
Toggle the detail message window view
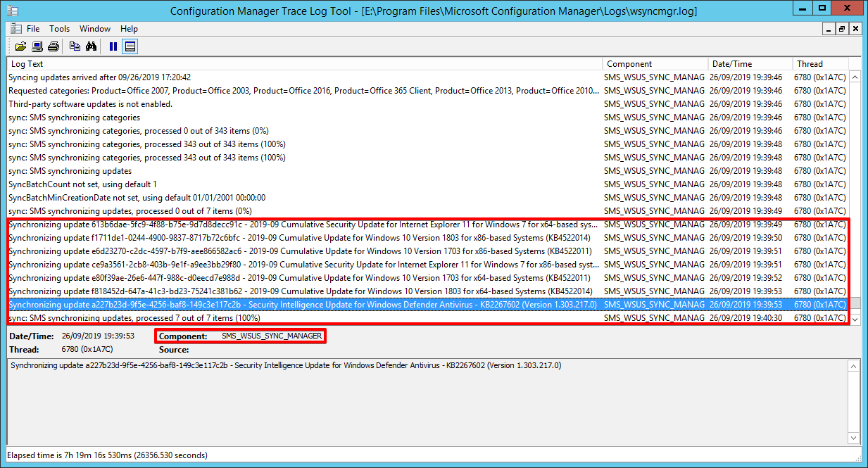(x=130, y=46)
